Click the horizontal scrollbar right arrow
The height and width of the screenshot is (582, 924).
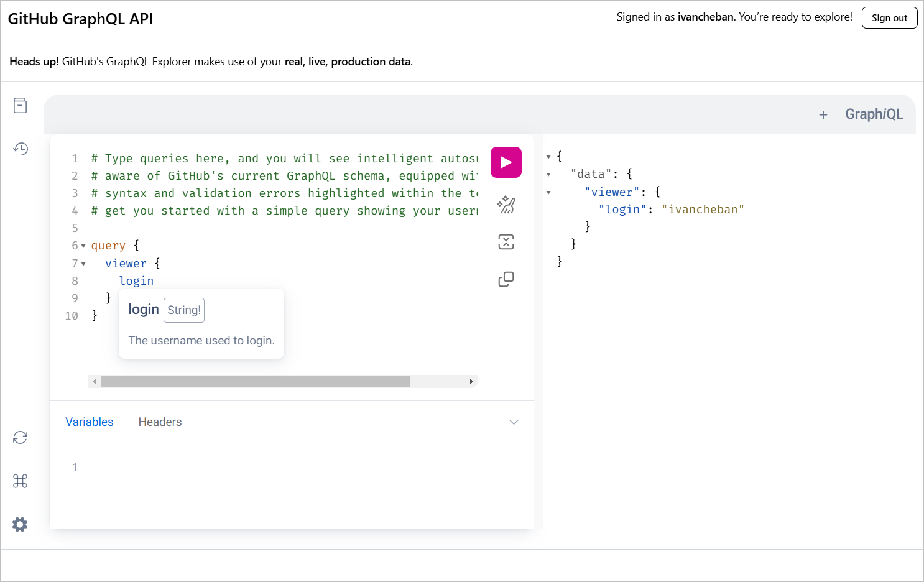tap(471, 382)
